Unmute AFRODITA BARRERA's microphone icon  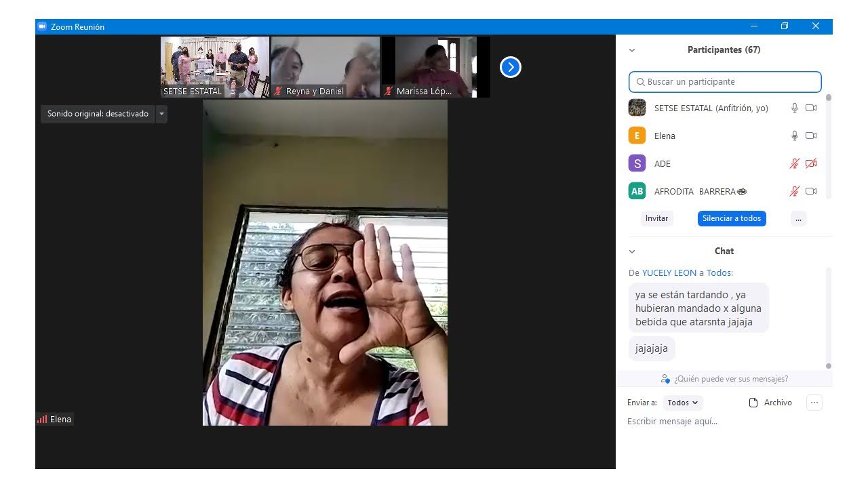(795, 191)
